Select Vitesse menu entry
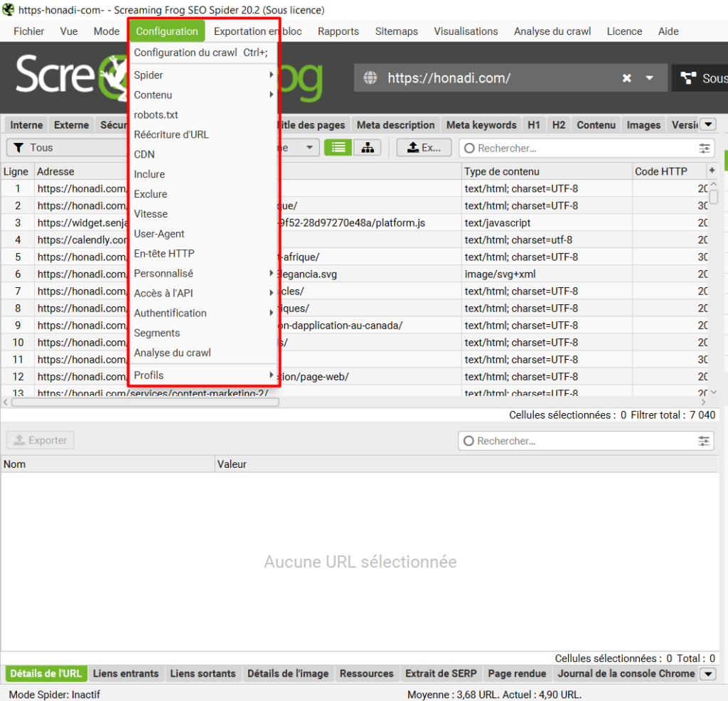 (203, 214)
